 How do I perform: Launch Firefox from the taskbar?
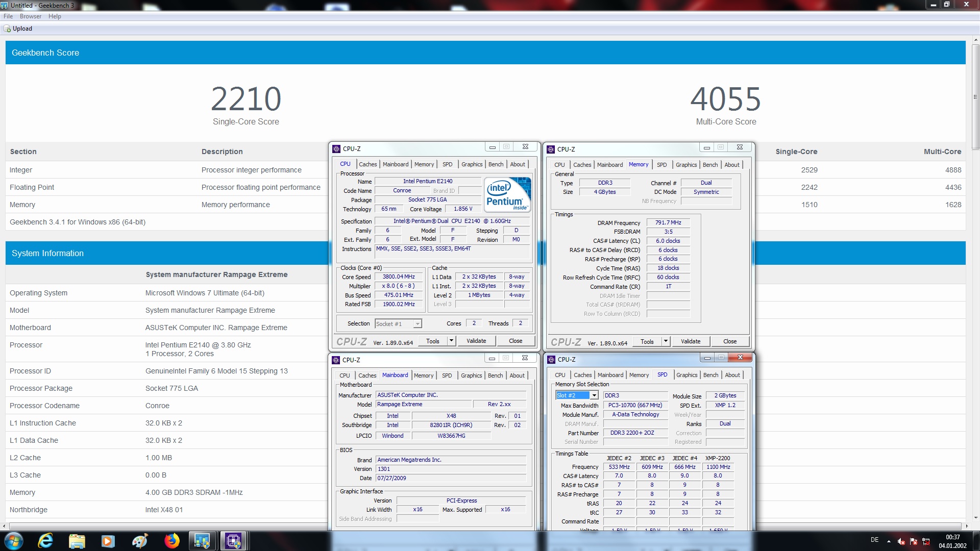click(x=171, y=541)
